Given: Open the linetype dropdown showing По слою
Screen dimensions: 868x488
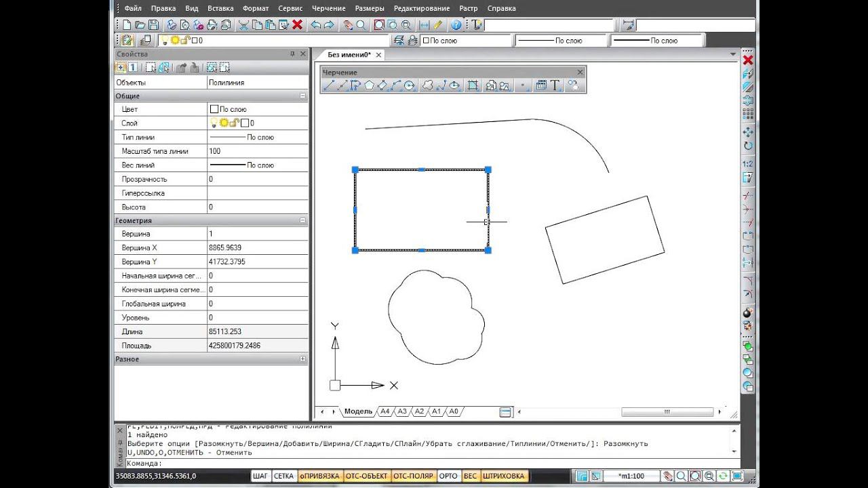Looking at the screenshot, I should (561, 41).
